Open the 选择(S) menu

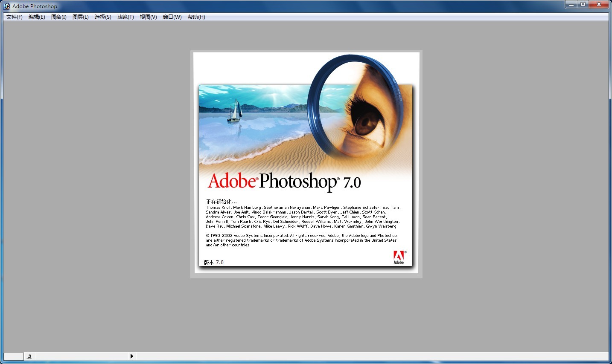coord(103,17)
